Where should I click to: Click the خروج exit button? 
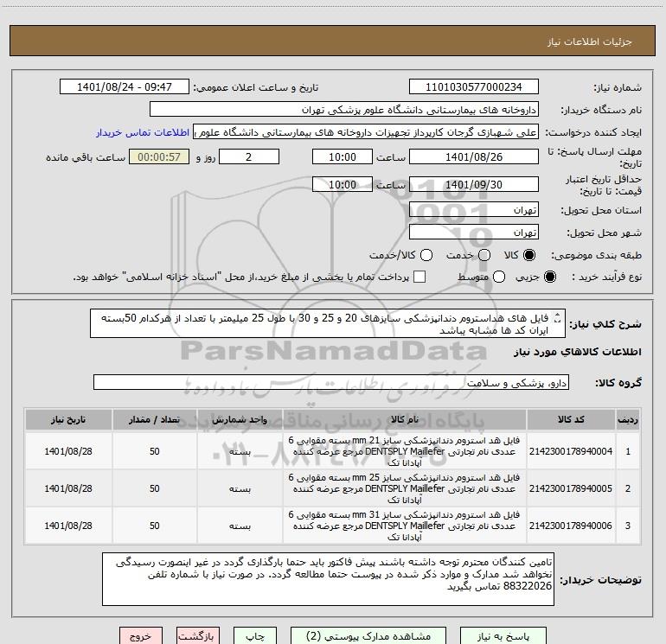pos(141,636)
